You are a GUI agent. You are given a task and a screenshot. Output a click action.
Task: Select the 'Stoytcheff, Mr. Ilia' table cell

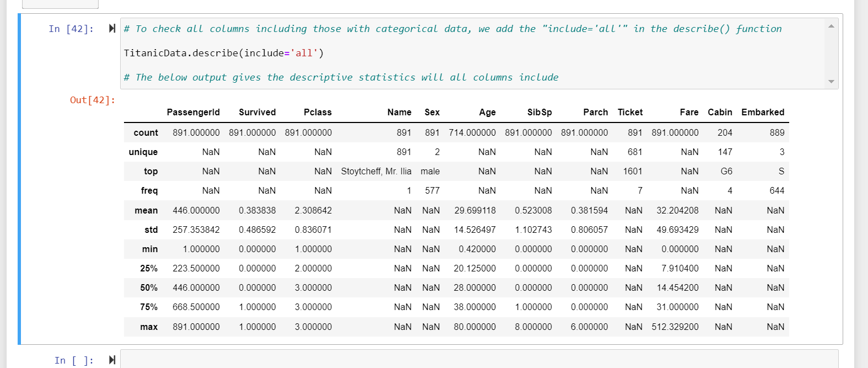376,171
